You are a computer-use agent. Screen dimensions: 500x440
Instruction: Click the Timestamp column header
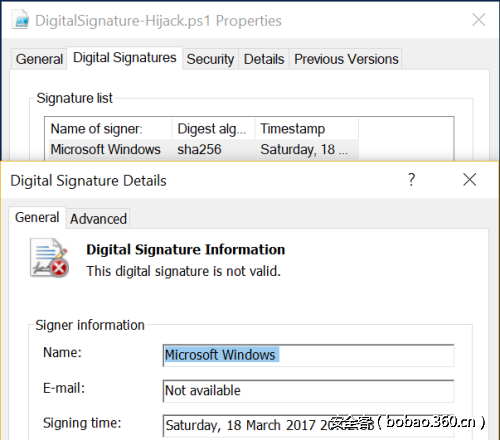(307, 129)
